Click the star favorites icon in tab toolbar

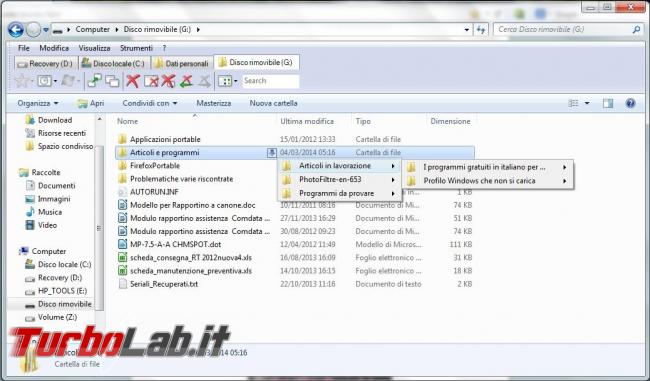pyautogui.click(x=21, y=81)
